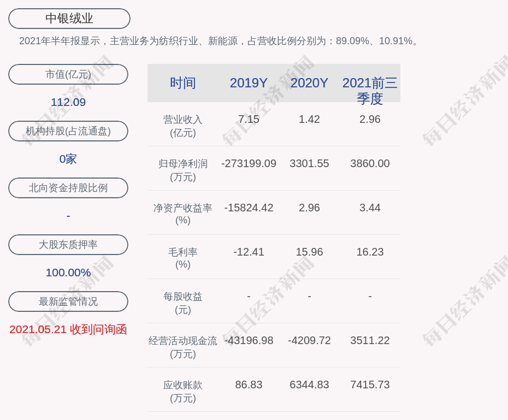508x420 pixels.
Task: Select the 2021前三季度 column header
Action: pyautogui.click(x=370, y=90)
